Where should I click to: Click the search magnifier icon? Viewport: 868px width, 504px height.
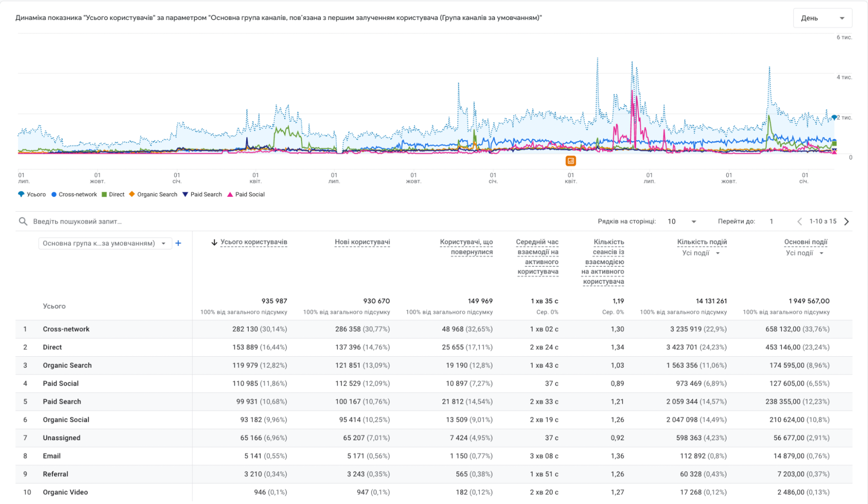point(23,222)
